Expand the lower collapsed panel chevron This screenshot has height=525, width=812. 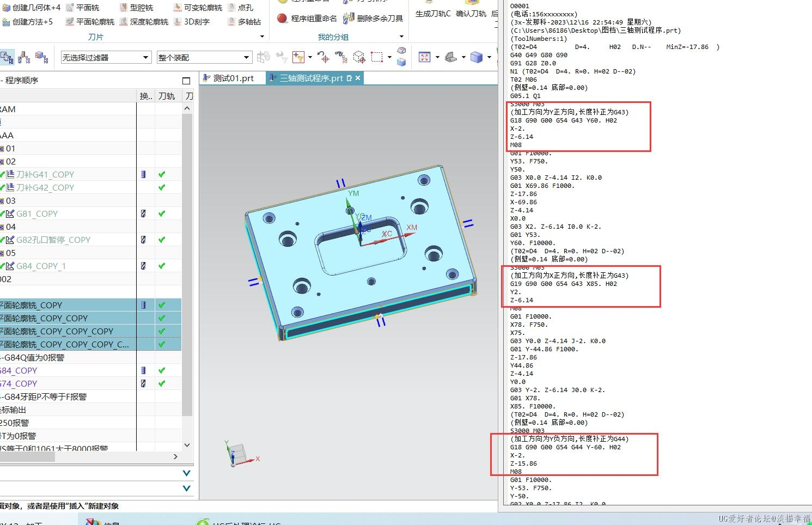(x=187, y=488)
